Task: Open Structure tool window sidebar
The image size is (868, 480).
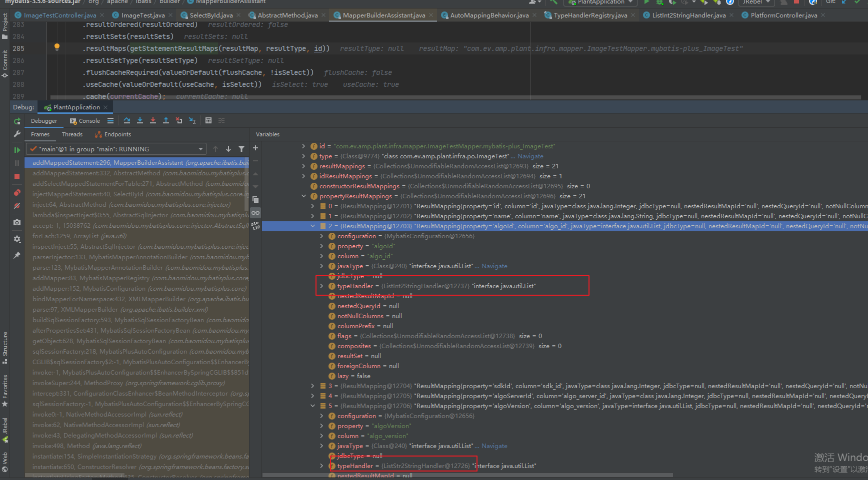Action: (x=5, y=348)
